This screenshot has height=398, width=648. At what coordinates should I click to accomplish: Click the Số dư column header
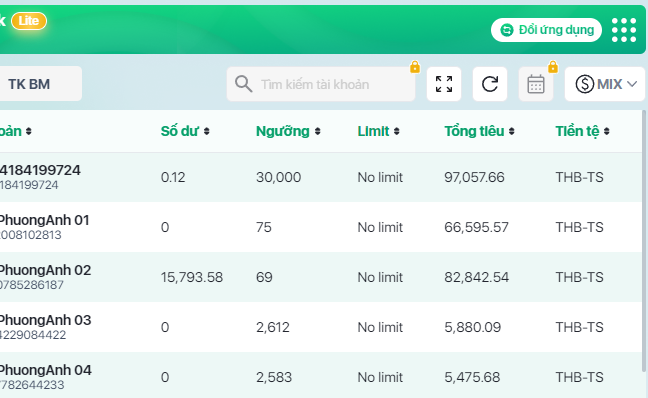tap(180, 131)
